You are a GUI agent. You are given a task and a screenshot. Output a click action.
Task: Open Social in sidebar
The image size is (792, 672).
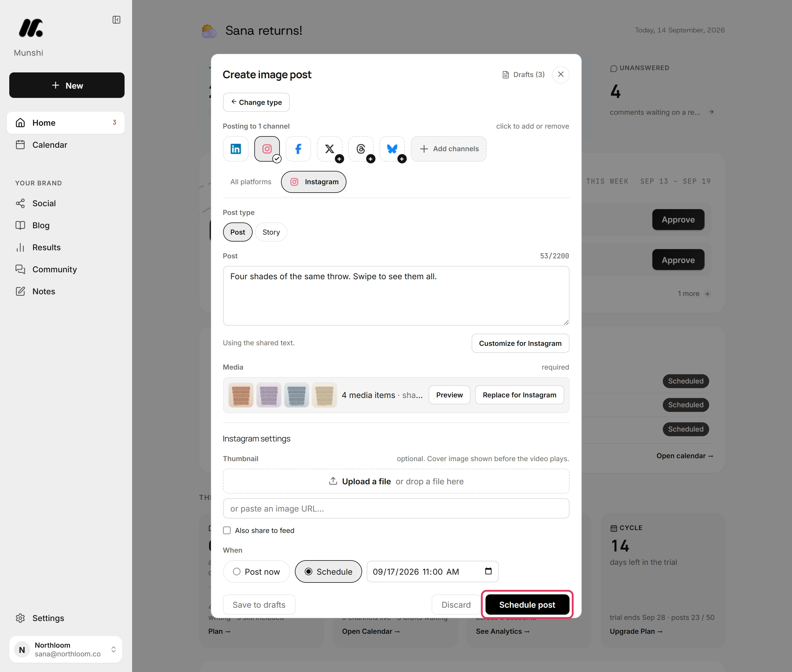tap(66, 203)
